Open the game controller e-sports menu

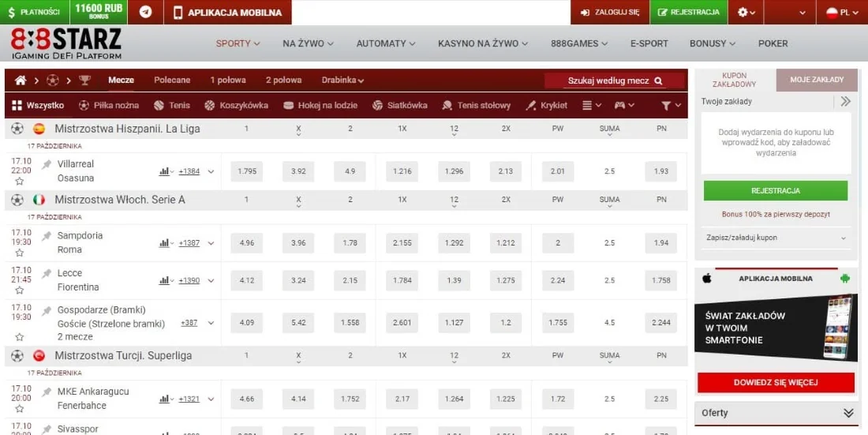624,105
